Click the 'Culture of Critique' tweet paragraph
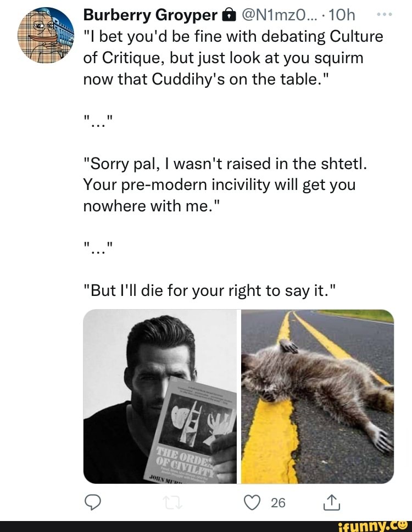 tap(233, 58)
